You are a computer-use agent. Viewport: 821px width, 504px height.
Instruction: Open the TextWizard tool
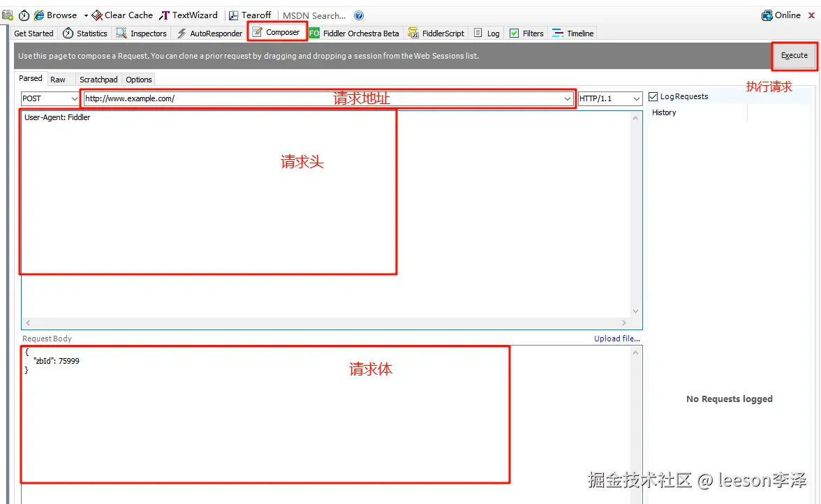(188, 15)
